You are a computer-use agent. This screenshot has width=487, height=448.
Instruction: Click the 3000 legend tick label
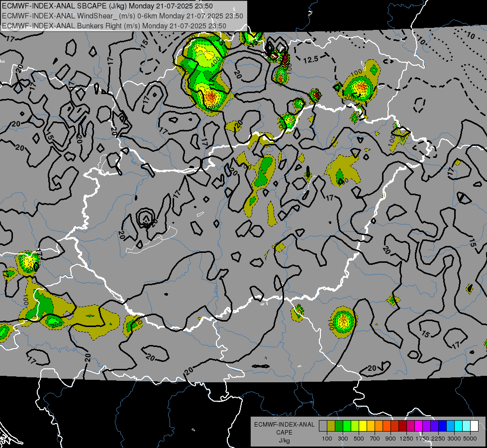[x=454, y=439]
